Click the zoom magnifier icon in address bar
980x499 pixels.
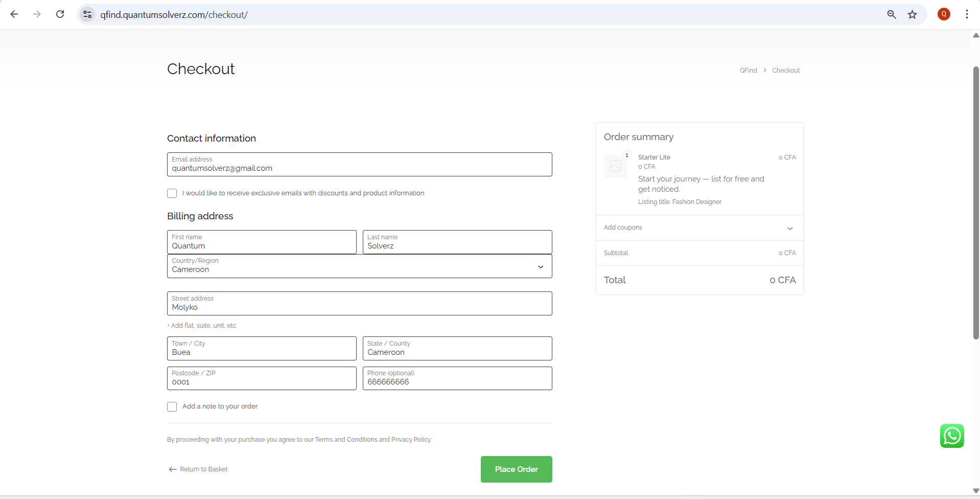pos(891,14)
